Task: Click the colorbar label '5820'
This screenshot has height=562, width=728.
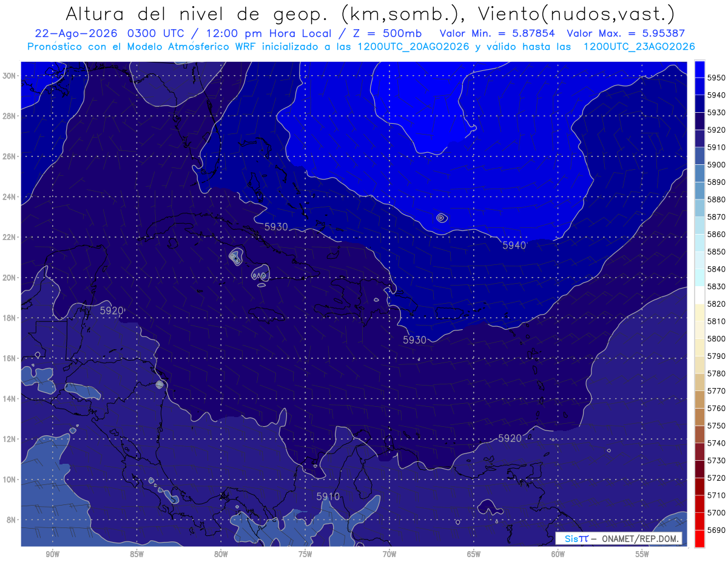Action: pos(717,304)
